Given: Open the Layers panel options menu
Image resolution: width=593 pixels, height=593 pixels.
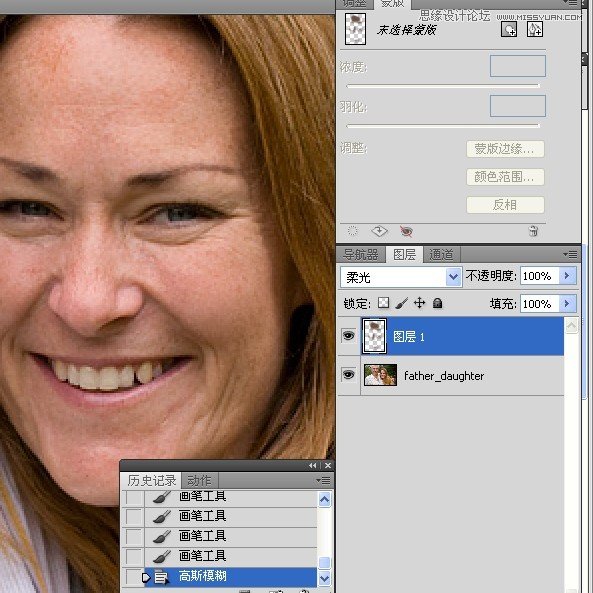Looking at the screenshot, I should [x=570, y=255].
